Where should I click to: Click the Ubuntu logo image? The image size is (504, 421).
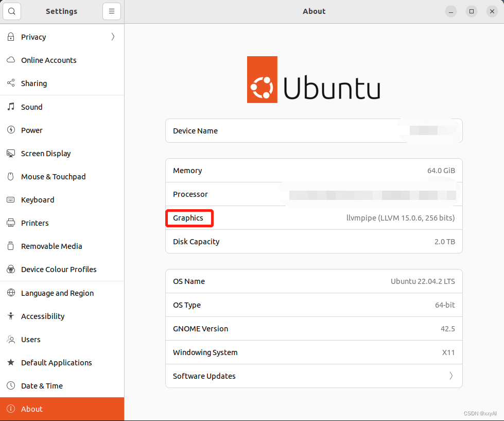point(314,79)
